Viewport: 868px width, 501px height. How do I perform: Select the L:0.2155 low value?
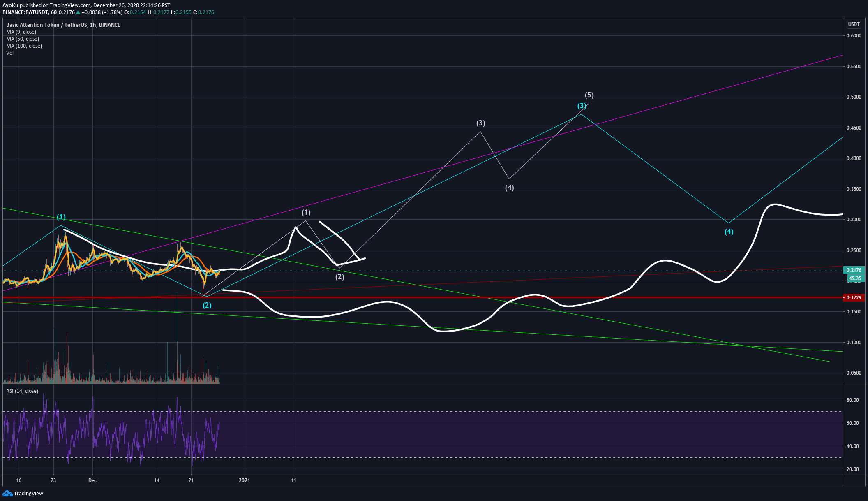click(181, 12)
